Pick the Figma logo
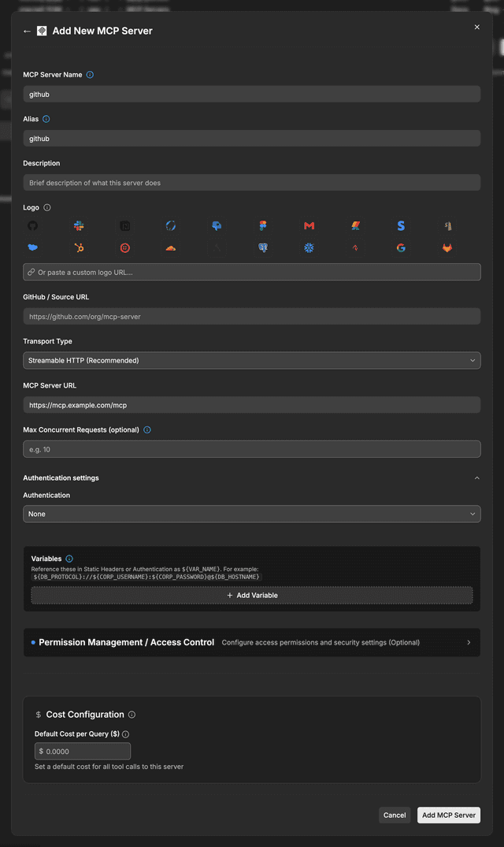This screenshot has width=504, height=847. tap(263, 226)
